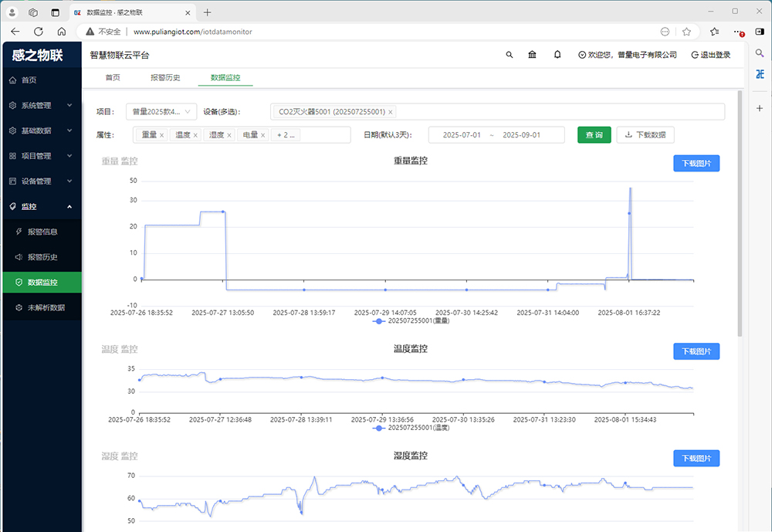Open the institution building icon in header

pyautogui.click(x=533, y=55)
